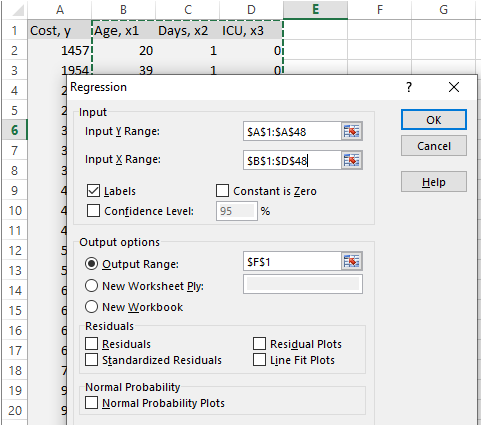Screen dimensions: 482x426
Task: Select column B header
Action: click(123, 10)
